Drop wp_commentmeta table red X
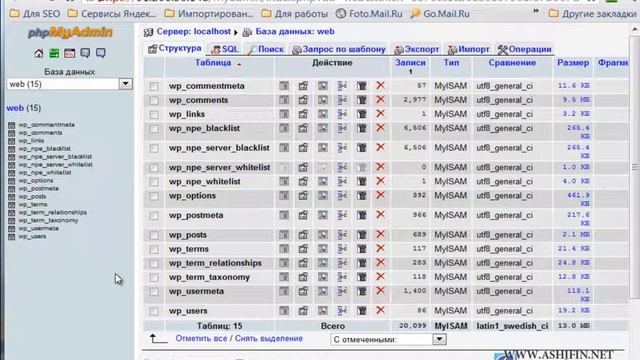 click(380, 85)
